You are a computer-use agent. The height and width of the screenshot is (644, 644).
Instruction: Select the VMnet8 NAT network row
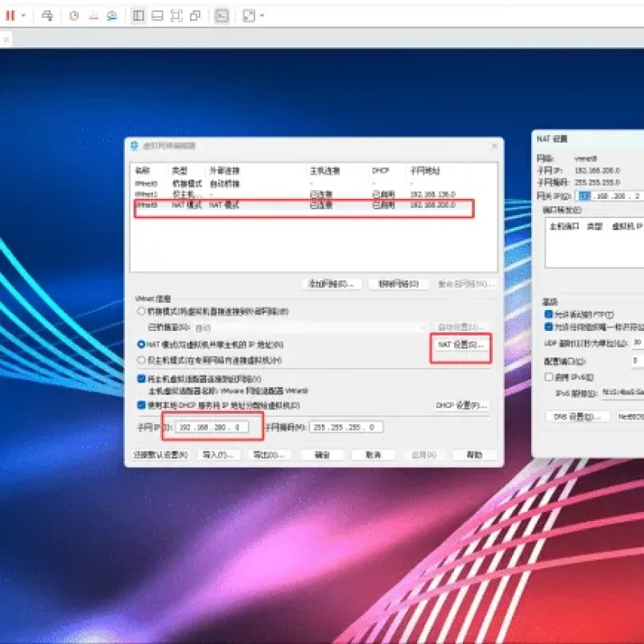coord(314,204)
